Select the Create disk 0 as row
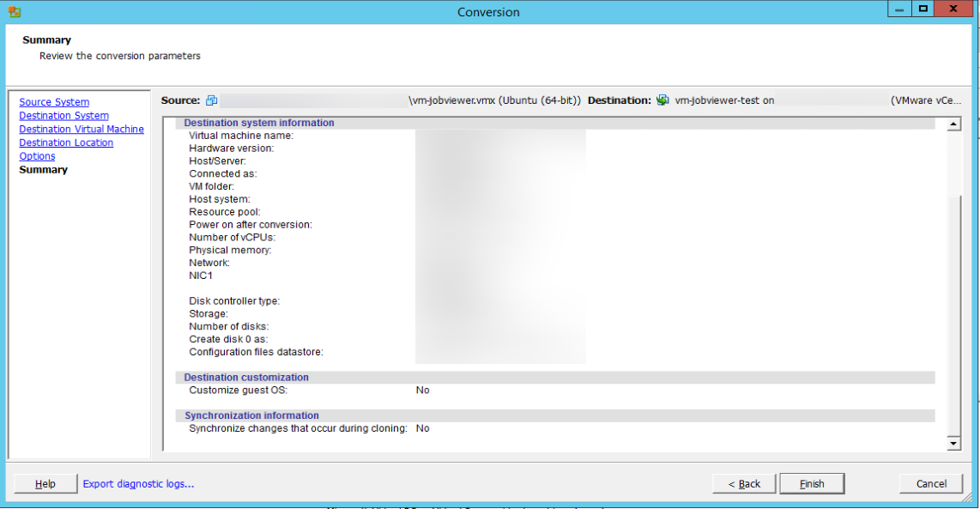 (x=228, y=339)
